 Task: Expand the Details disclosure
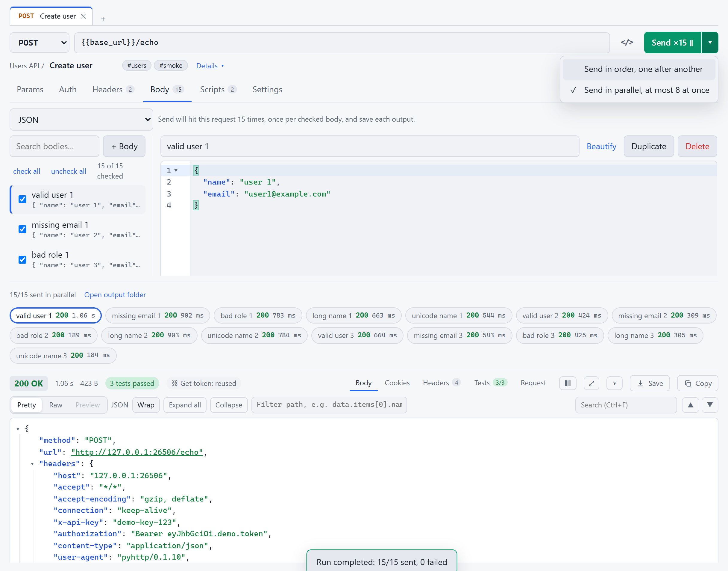(210, 66)
